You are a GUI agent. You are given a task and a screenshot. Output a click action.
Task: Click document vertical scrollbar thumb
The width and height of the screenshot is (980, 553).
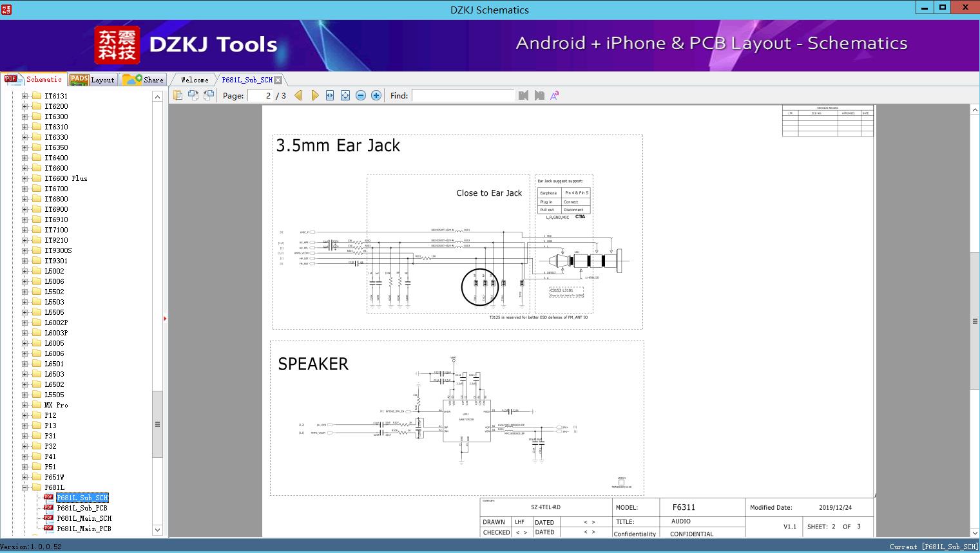click(x=974, y=321)
